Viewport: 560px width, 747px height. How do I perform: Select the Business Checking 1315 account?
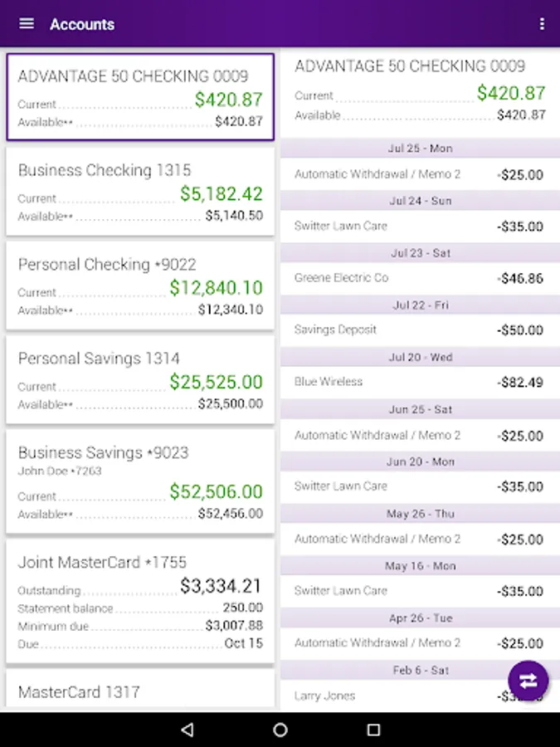pyautogui.click(x=140, y=192)
